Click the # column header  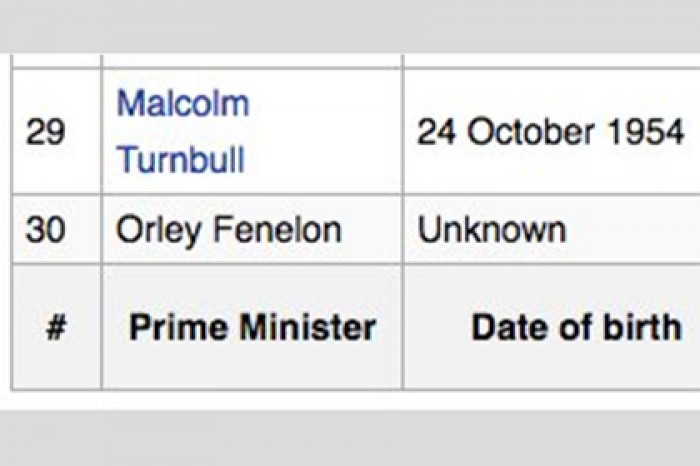pos(57,327)
